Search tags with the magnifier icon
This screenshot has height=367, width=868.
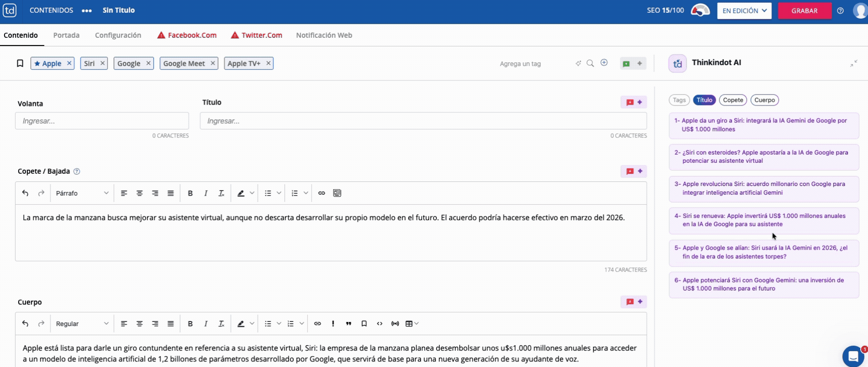(x=590, y=63)
